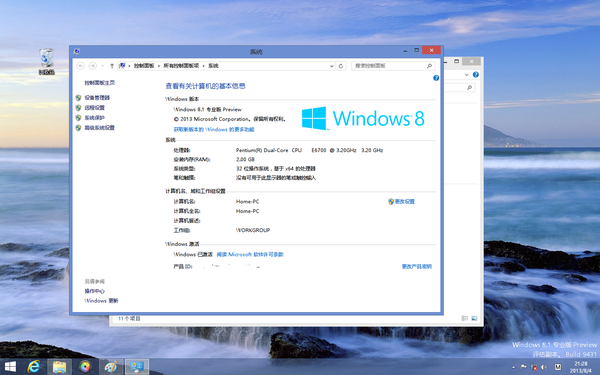Open 高级系统设置 from the sidebar
600x375 pixels.
pos(99,127)
